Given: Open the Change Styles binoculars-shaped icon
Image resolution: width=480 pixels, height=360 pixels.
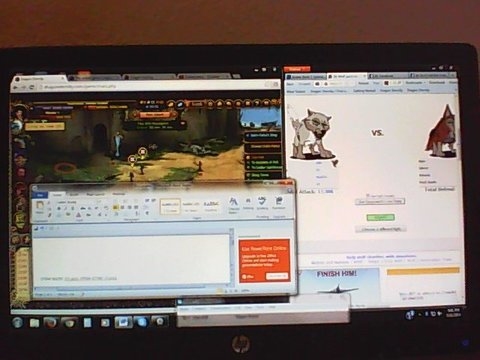Looking at the screenshot, I should [233, 203].
